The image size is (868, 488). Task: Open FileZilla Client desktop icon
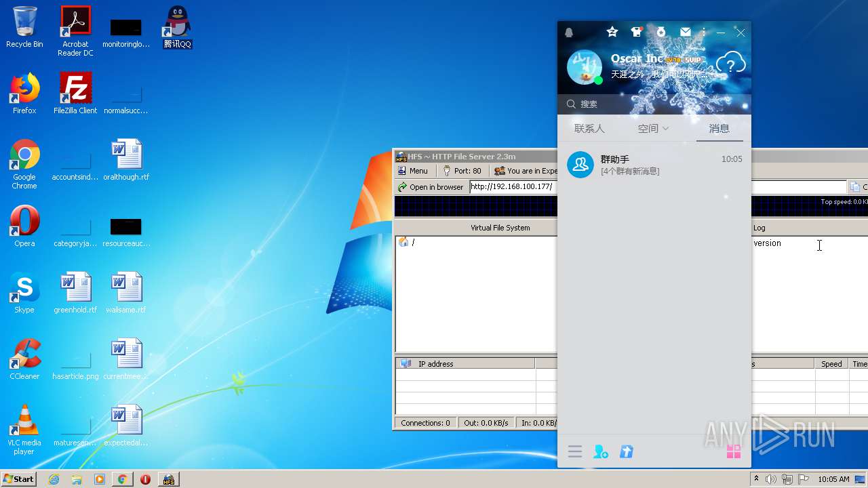[75, 94]
